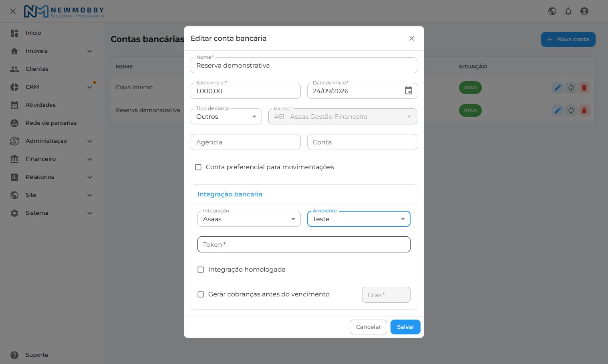Open the Banco dropdown
Image resolution: width=608 pixels, height=364 pixels.
(343, 116)
